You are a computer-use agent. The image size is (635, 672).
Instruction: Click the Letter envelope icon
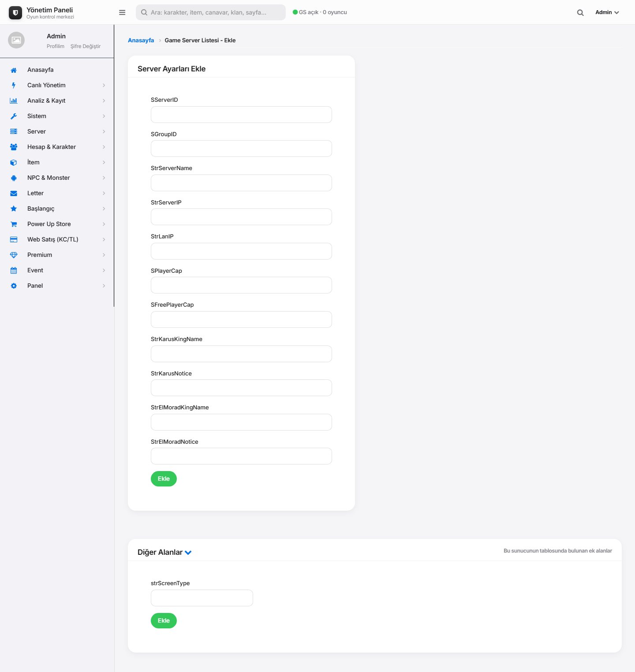tap(14, 193)
